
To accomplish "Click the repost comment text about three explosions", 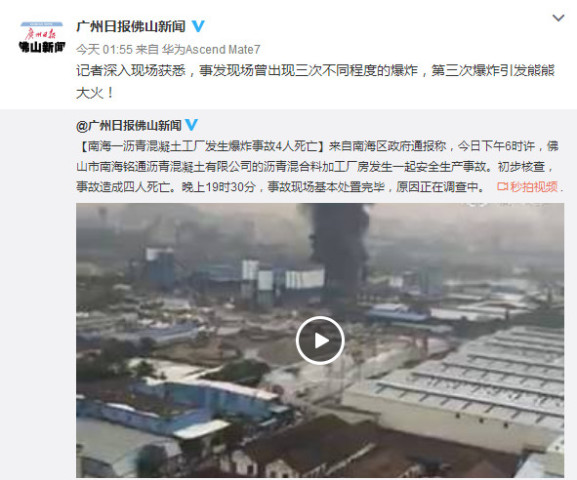I will tap(315, 81).
